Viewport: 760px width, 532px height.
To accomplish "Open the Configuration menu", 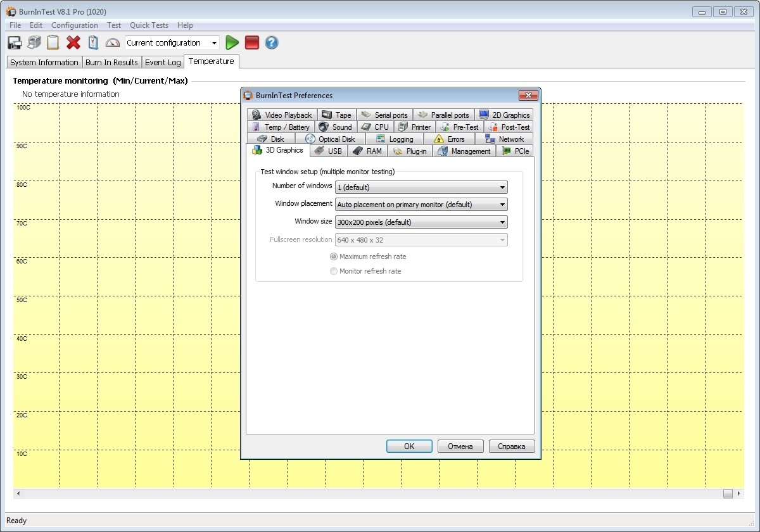I will point(75,25).
